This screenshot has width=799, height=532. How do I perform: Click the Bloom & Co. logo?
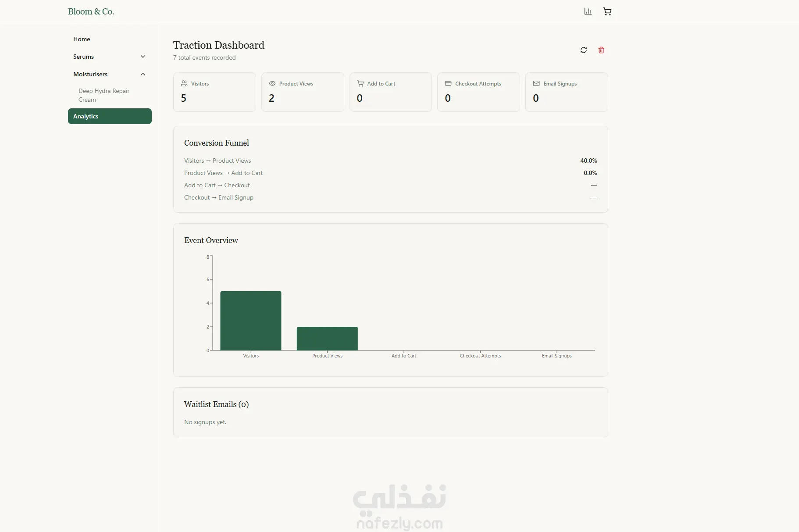coord(91,12)
